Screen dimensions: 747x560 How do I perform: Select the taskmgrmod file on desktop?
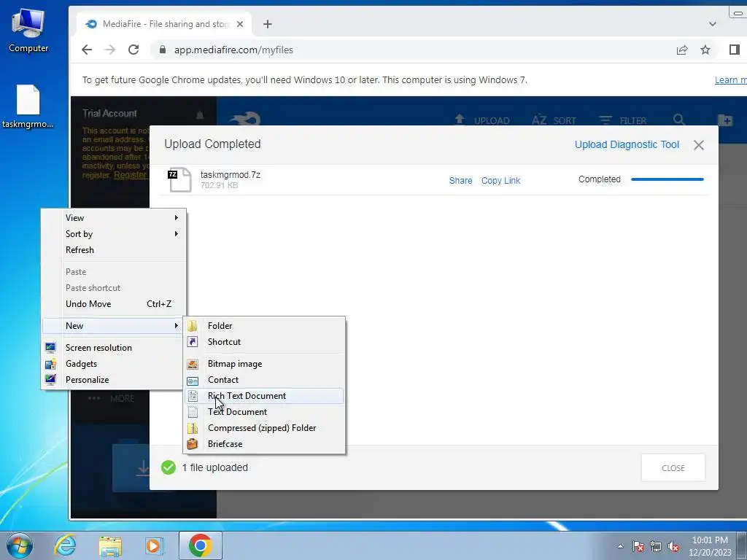28,106
